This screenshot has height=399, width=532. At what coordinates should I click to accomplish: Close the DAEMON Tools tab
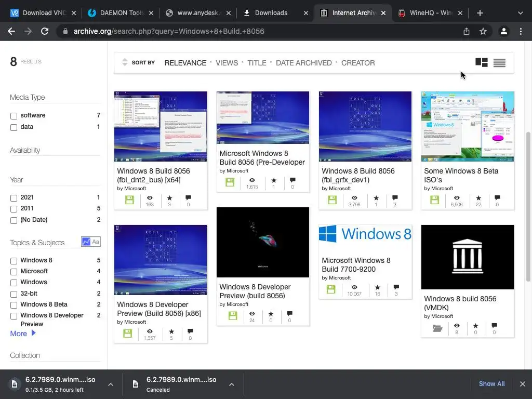coord(151,13)
